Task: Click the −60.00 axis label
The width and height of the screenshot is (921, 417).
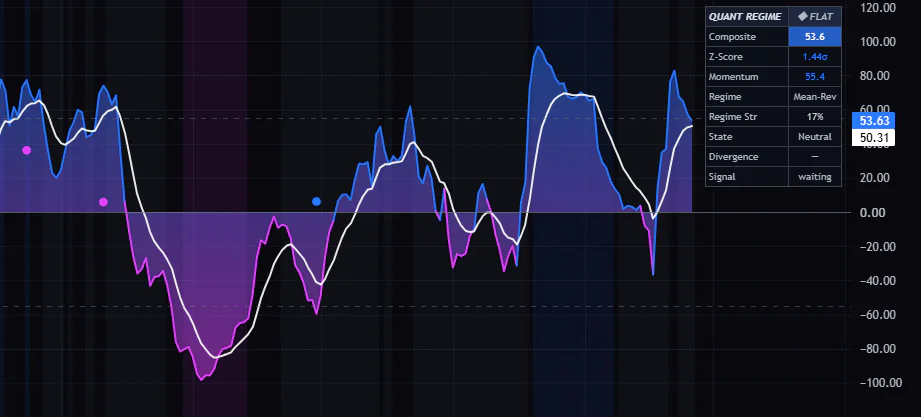Action: pos(878,314)
